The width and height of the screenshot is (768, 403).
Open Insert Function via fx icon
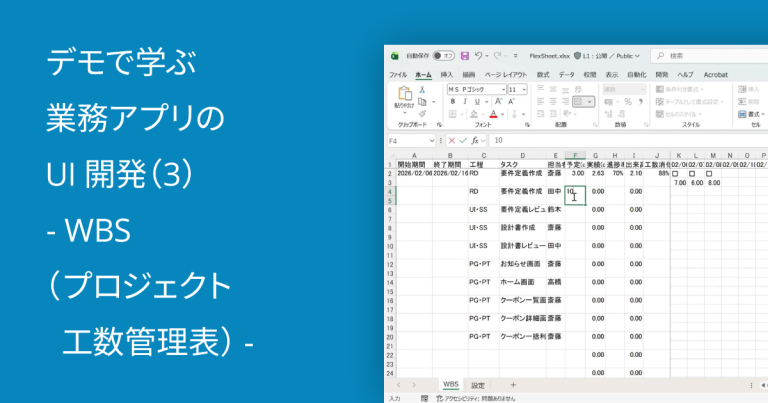[475, 141]
